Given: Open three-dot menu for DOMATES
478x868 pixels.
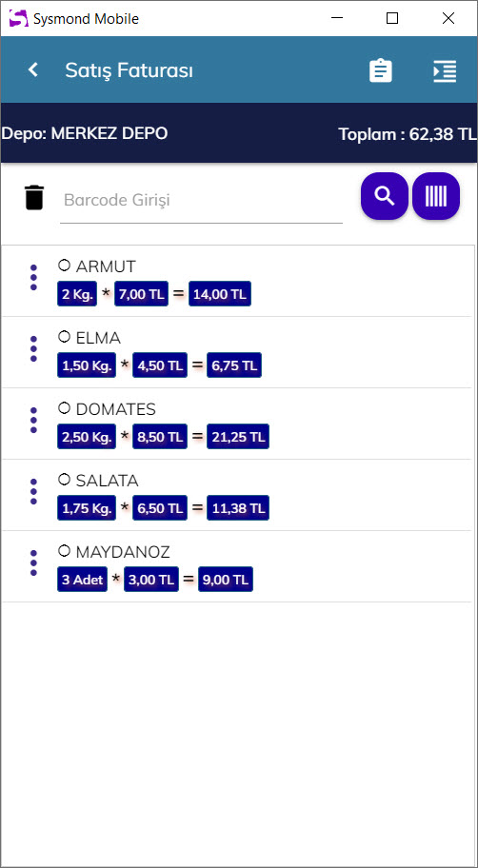Looking at the screenshot, I should click(x=33, y=420).
